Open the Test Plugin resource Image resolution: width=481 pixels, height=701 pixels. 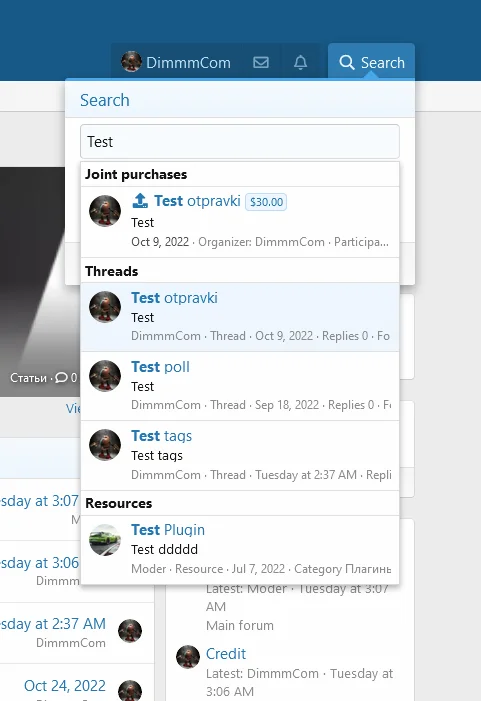point(168,530)
